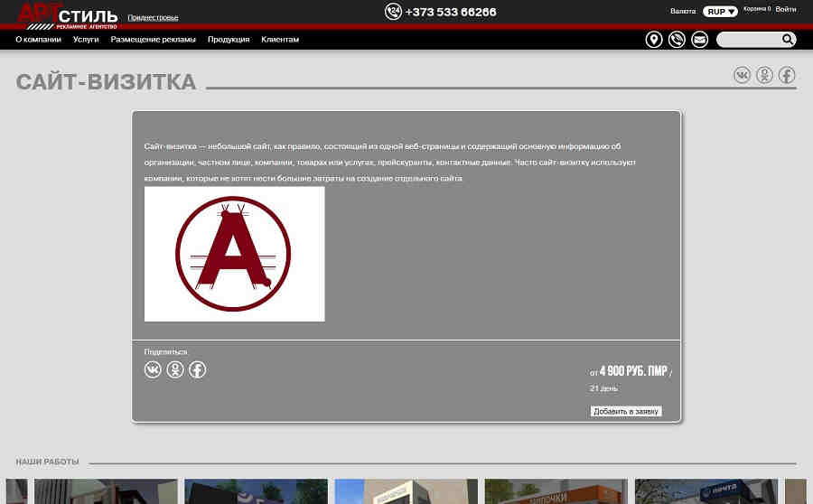This screenshot has height=504, width=813.
Task: Click the 24-hour phone icon in header
Action: (x=393, y=12)
